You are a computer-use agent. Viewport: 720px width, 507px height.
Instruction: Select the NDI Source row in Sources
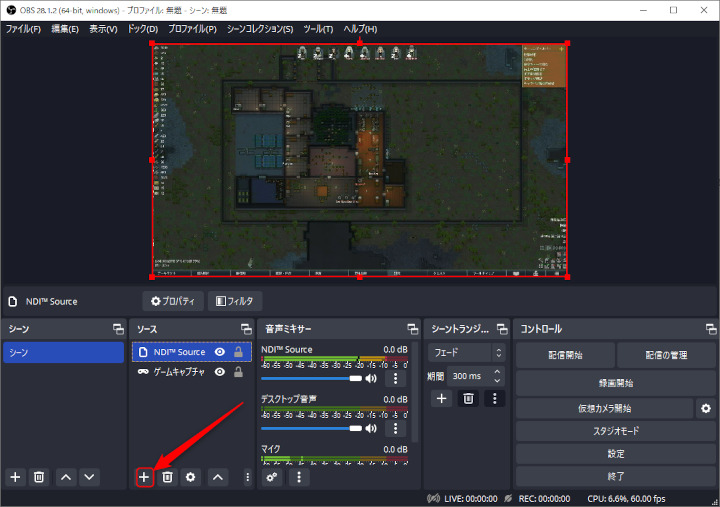pos(192,352)
